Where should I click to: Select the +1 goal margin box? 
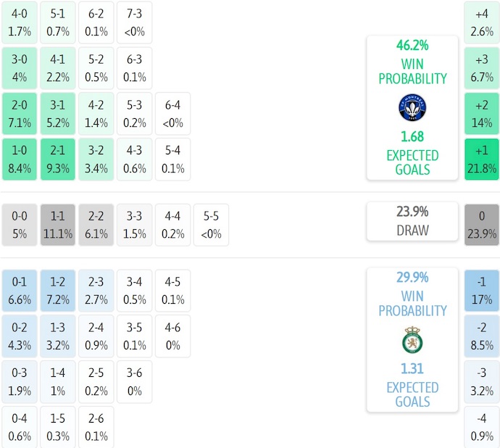coord(482,159)
